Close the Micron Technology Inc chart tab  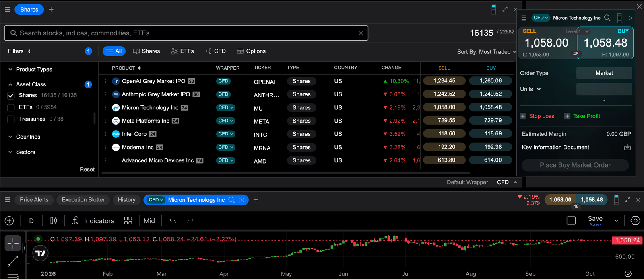pyautogui.click(x=242, y=200)
